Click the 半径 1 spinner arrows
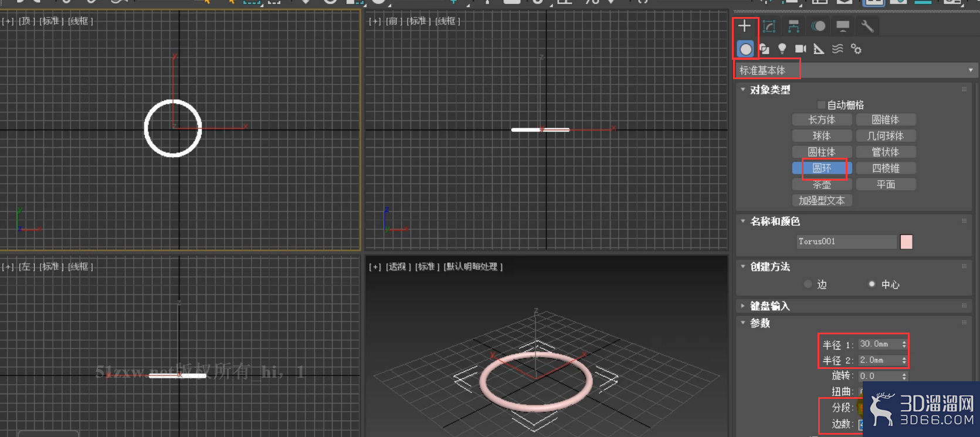Image resolution: width=980 pixels, height=437 pixels. (904, 344)
